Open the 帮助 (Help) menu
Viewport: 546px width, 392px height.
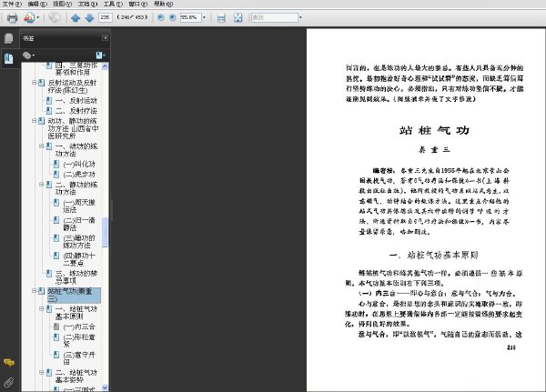pos(163,4)
